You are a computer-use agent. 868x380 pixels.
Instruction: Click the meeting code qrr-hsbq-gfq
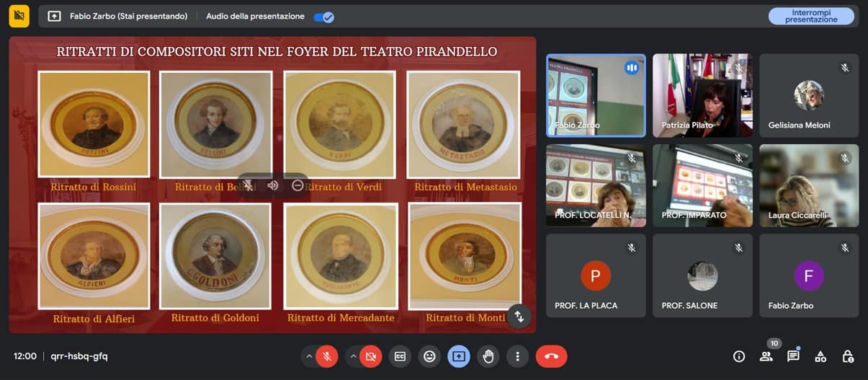79,356
